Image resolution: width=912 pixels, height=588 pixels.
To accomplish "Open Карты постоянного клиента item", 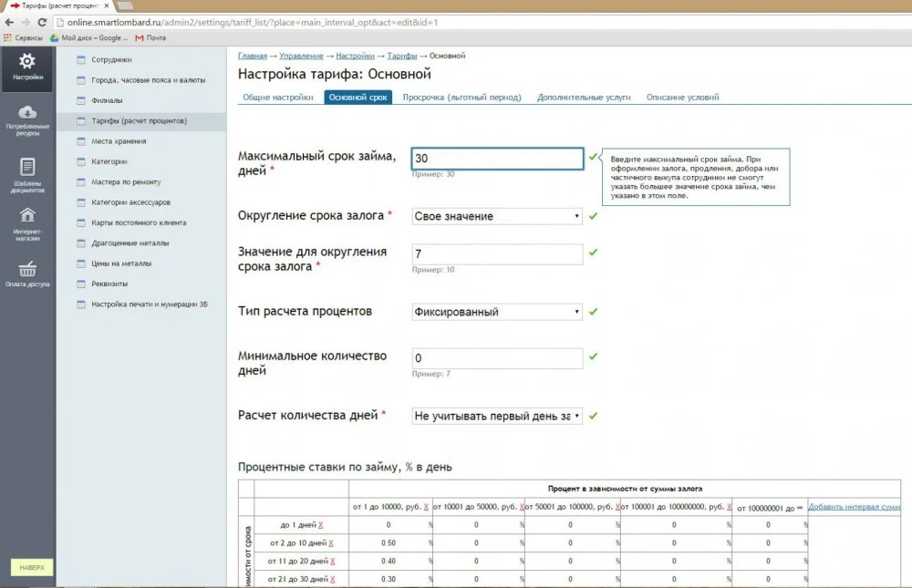I will coord(139,222).
